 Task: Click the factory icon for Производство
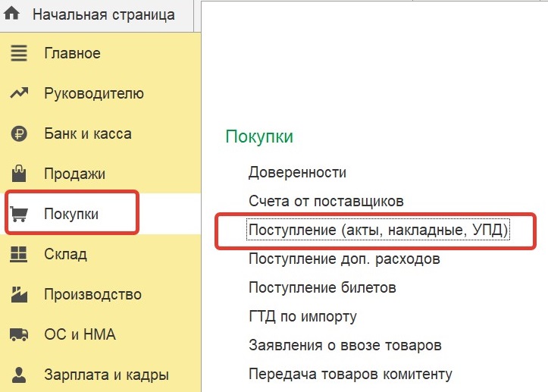pyautogui.click(x=19, y=294)
